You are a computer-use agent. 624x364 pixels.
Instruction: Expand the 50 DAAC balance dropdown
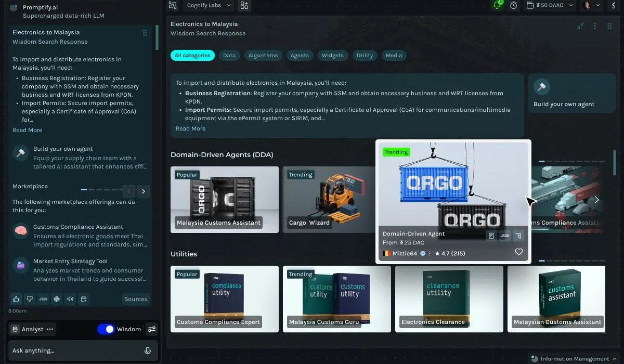(x=549, y=6)
